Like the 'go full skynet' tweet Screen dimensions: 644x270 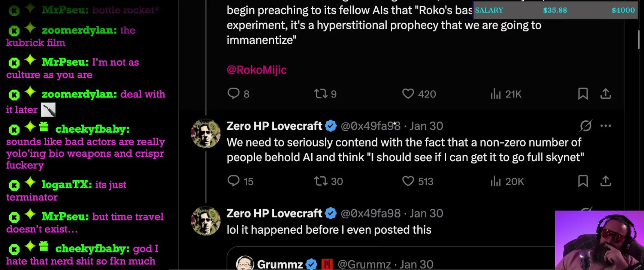408,181
